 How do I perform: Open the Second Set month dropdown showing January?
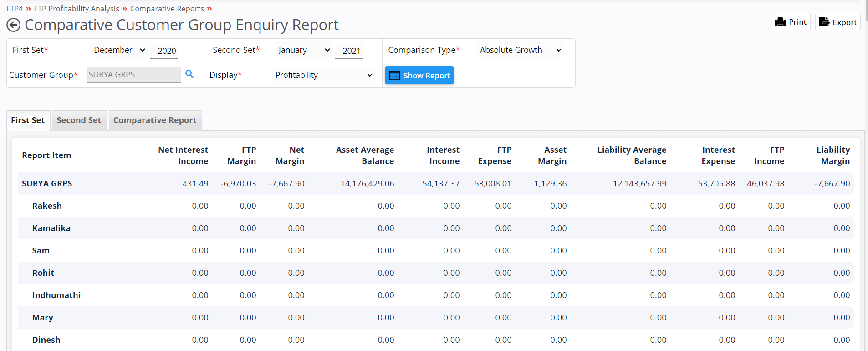[x=304, y=50]
